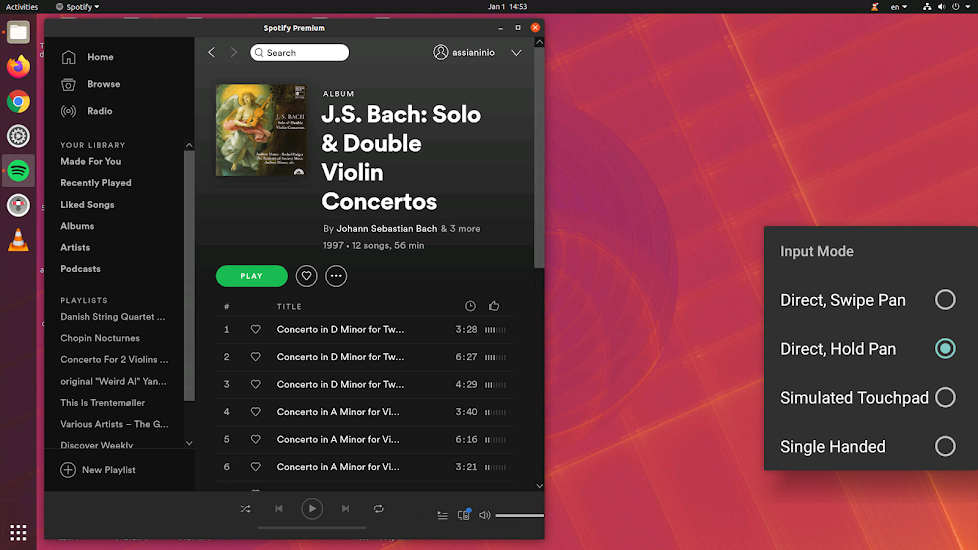This screenshot has width=978, height=550.
Task: Toggle shuffle playback
Action: pyautogui.click(x=245, y=509)
